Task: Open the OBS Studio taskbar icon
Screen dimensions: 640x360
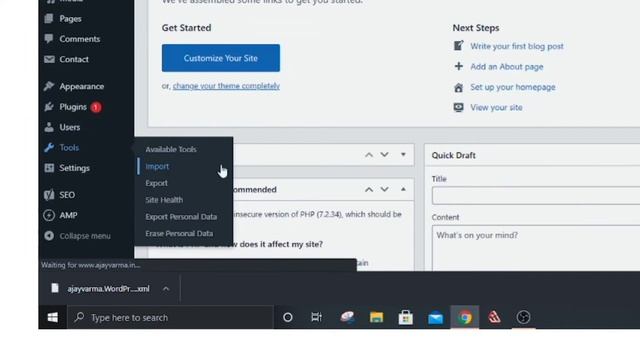Action: 523,318
